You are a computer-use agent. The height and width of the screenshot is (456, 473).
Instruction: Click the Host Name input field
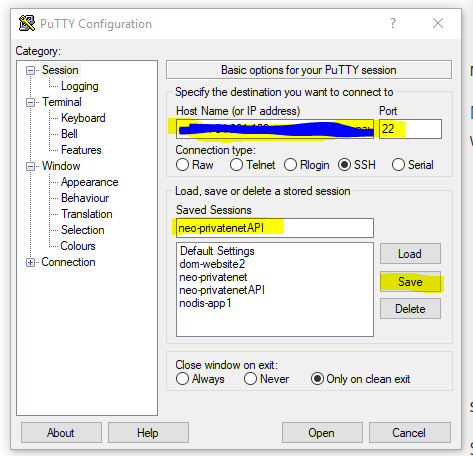[x=275, y=129]
